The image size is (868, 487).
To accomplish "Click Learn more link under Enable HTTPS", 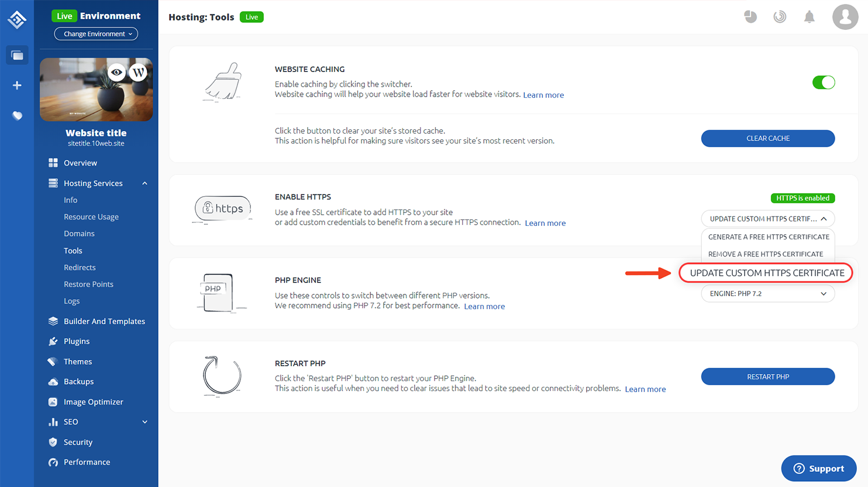I will [x=545, y=223].
